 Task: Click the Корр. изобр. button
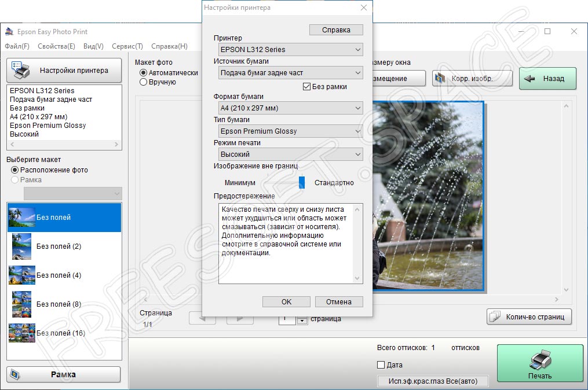[x=472, y=78]
